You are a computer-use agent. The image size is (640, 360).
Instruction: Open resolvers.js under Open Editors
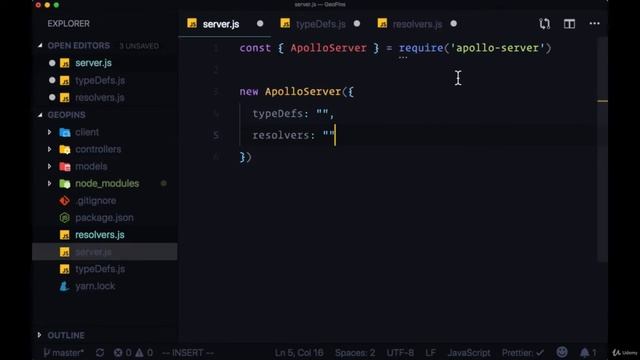pos(100,98)
